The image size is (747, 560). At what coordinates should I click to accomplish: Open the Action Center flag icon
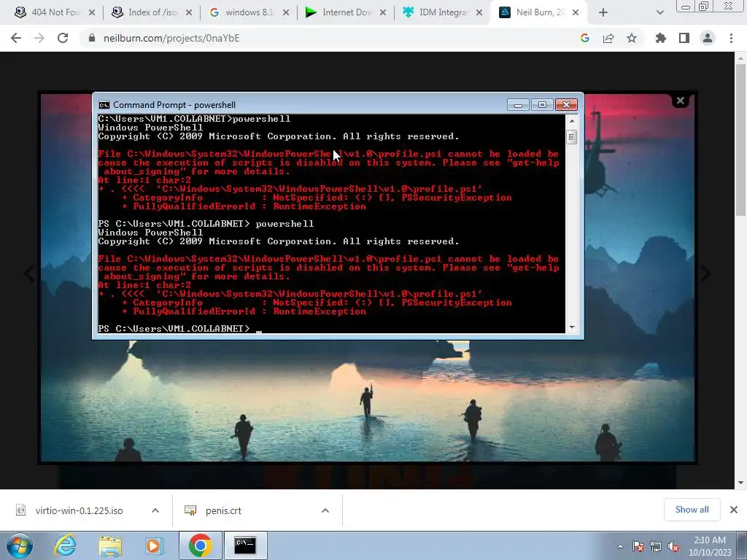click(x=638, y=546)
